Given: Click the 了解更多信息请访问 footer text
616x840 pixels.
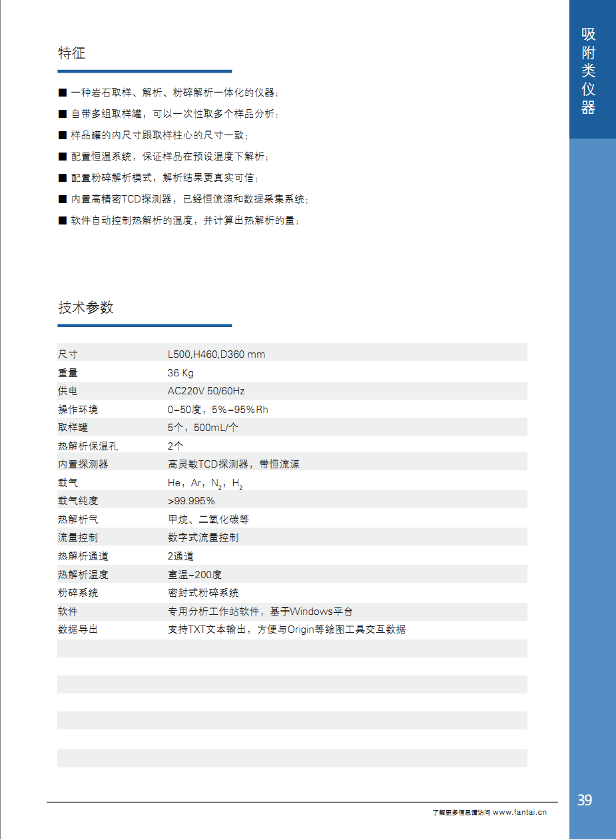Looking at the screenshot, I should 461,813.
